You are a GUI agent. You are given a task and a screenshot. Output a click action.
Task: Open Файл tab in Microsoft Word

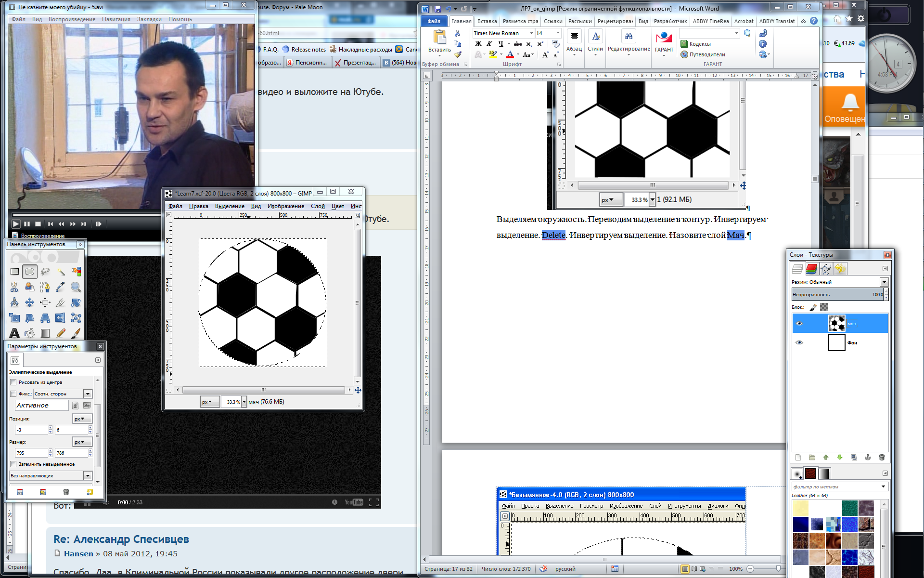pos(434,21)
